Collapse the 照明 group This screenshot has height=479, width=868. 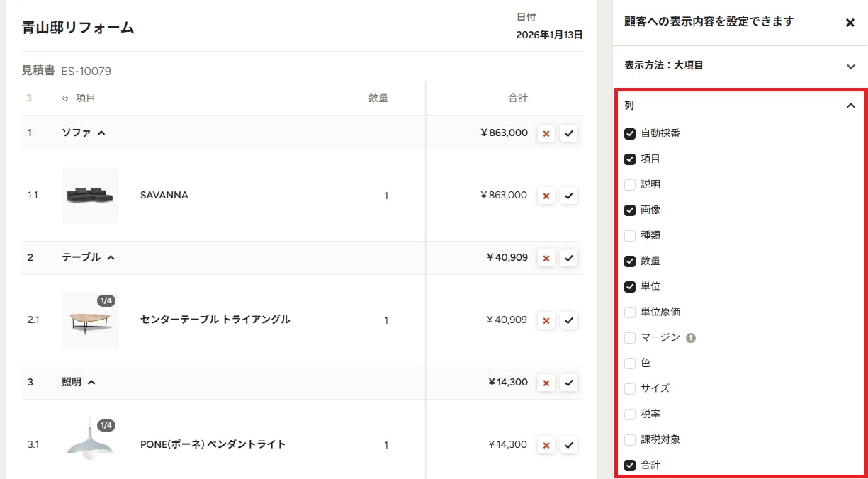[91, 382]
